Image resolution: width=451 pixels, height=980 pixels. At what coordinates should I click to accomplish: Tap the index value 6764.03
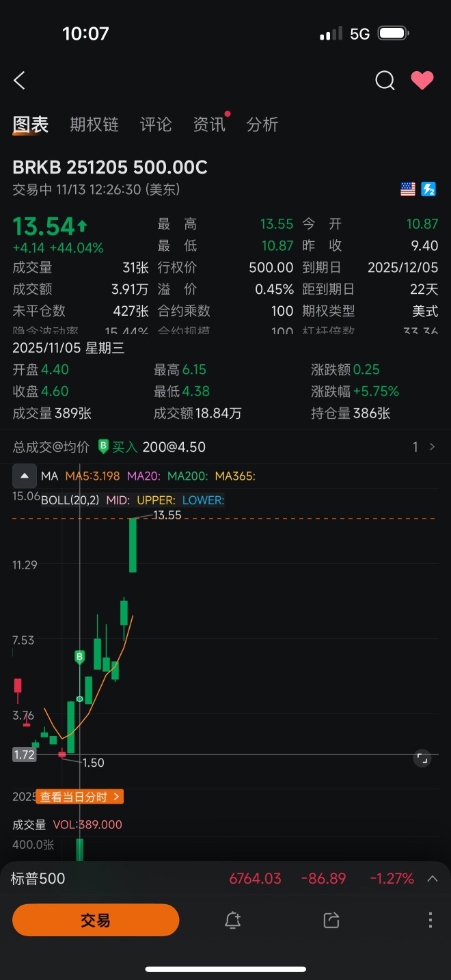[x=256, y=879]
